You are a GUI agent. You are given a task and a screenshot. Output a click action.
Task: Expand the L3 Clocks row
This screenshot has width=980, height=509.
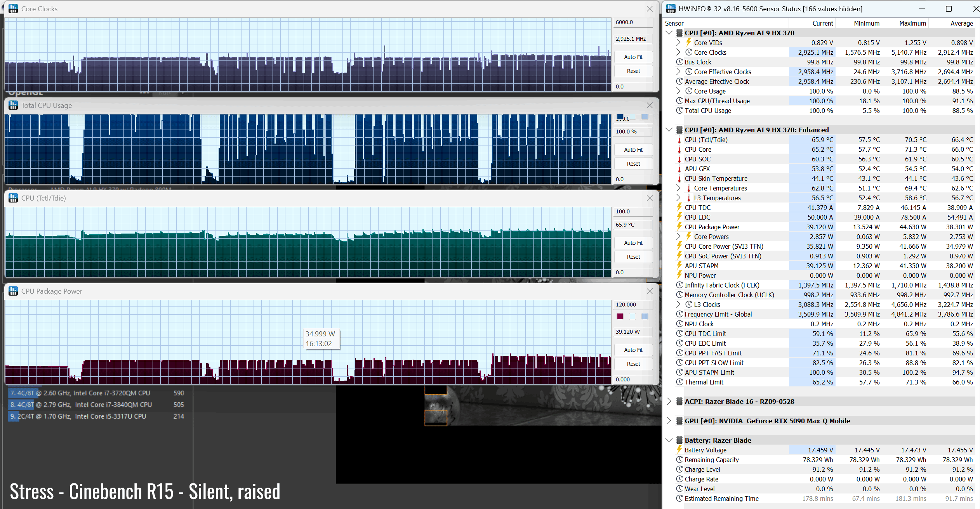click(x=678, y=304)
